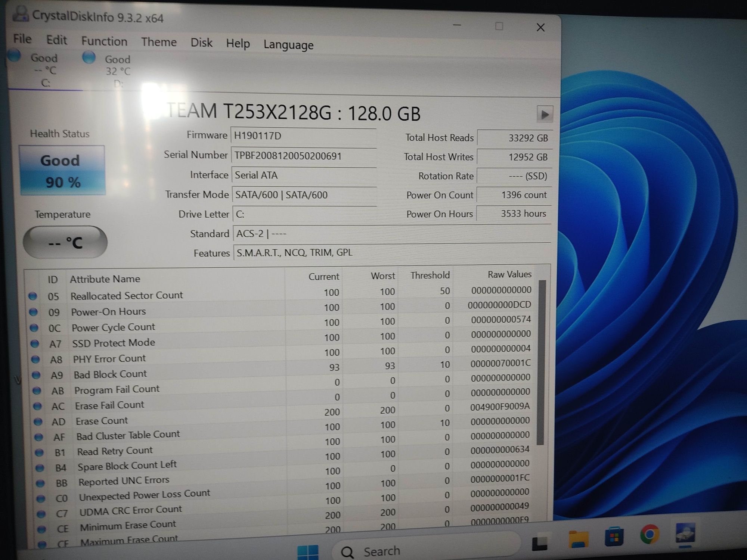Click the Current column header
This screenshot has height=560, width=747.
point(323,277)
